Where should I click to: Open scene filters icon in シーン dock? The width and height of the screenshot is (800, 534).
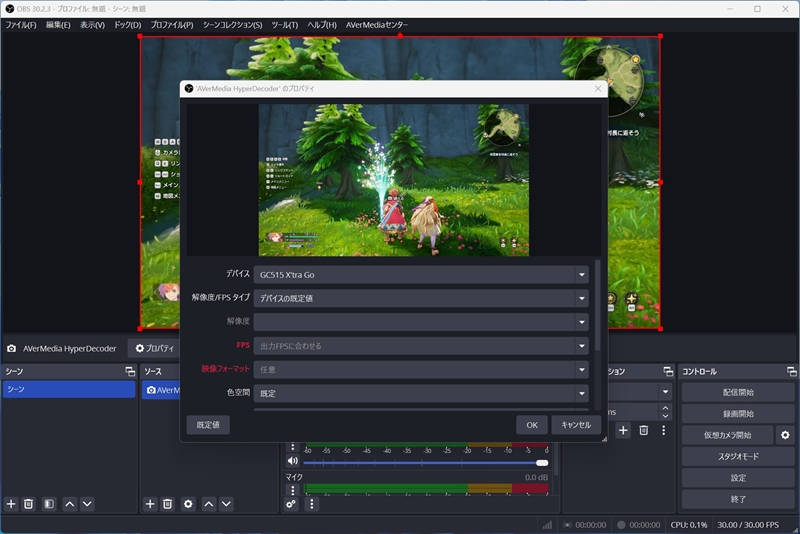[49, 504]
